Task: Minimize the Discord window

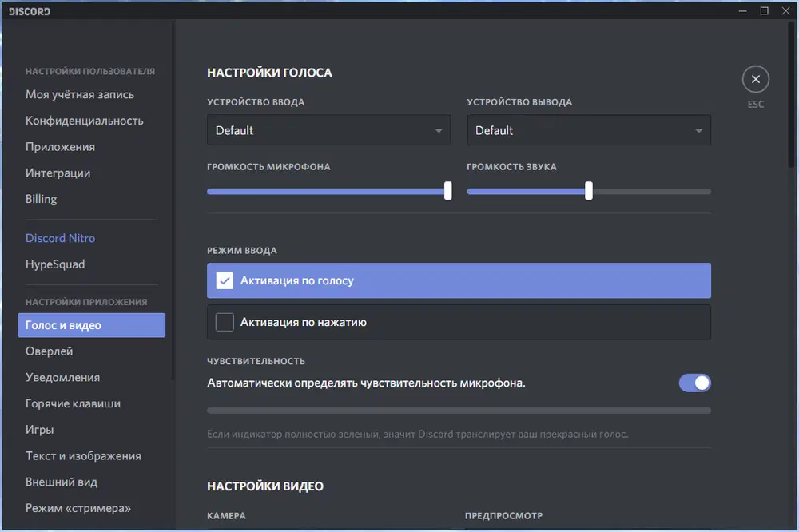Action: coord(742,10)
